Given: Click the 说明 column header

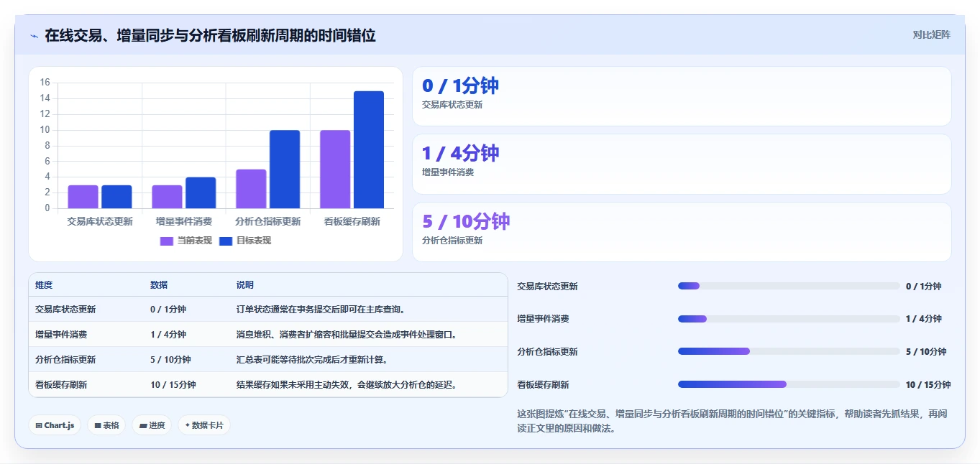Looking at the screenshot, I should (245, 285).
